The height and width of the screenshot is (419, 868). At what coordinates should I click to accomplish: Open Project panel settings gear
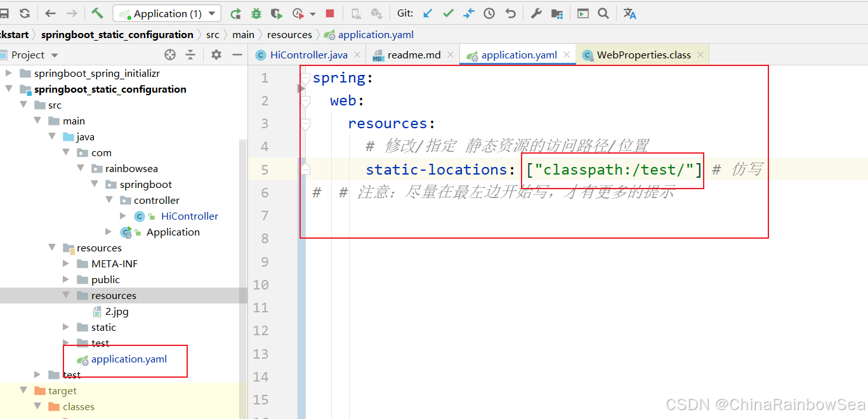pyautogui.click(x=216, y=55)
